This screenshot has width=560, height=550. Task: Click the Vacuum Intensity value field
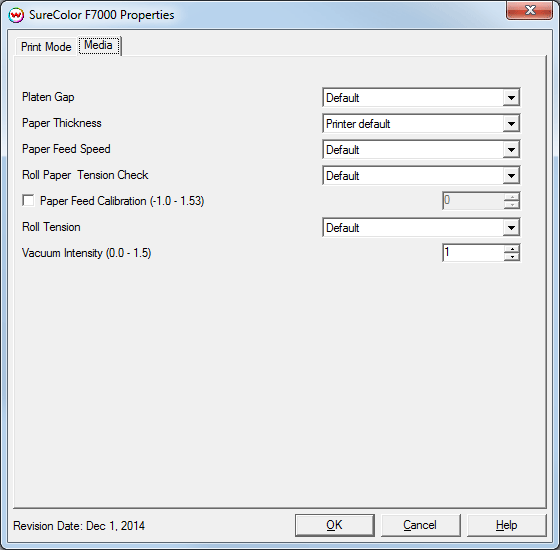[x=473, y=253]
